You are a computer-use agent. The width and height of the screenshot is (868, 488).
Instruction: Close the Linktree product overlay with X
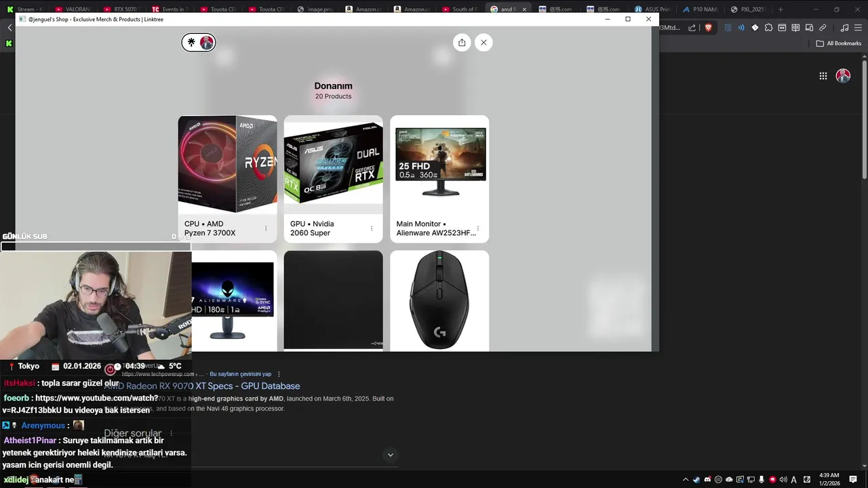(484, 42)
